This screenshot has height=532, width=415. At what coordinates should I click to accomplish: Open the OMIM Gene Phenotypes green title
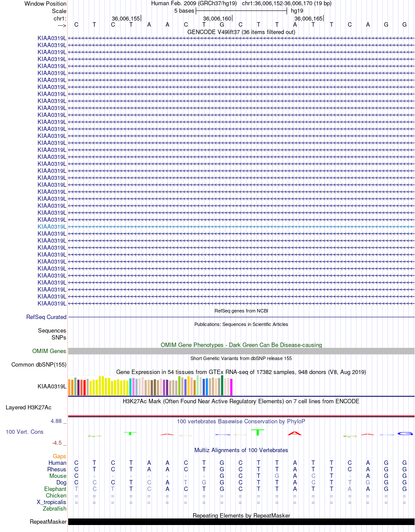click(x=241, y=345)
